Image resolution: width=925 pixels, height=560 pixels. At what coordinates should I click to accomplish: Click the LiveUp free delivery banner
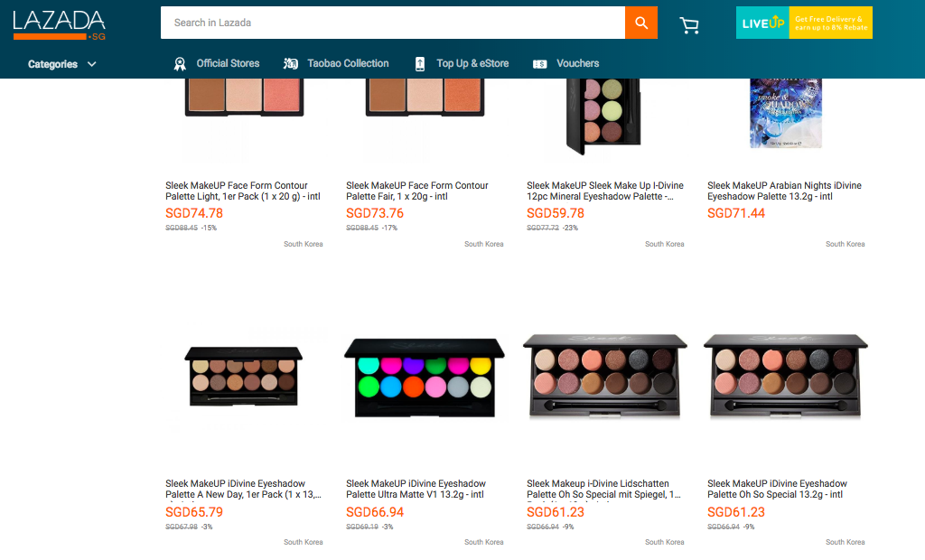point(804,23)
